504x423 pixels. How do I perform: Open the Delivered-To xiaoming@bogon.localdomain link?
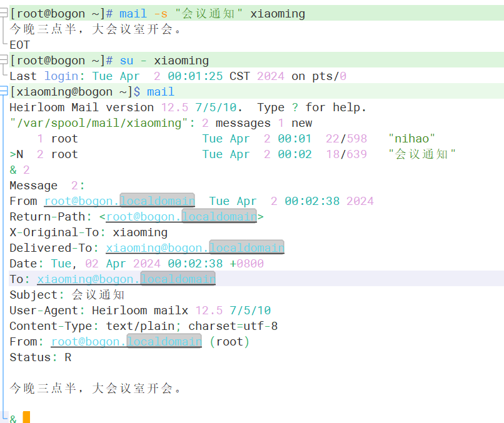point(195,248)
